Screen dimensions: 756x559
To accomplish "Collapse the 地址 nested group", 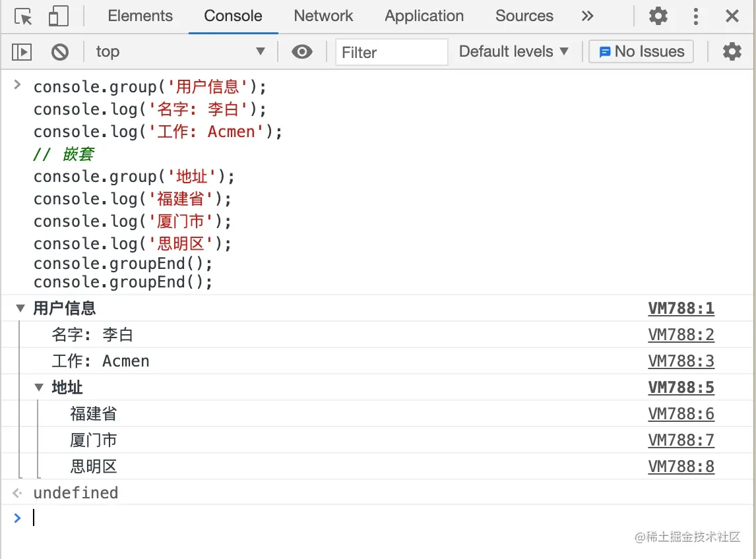I will (x=39, y=388).
